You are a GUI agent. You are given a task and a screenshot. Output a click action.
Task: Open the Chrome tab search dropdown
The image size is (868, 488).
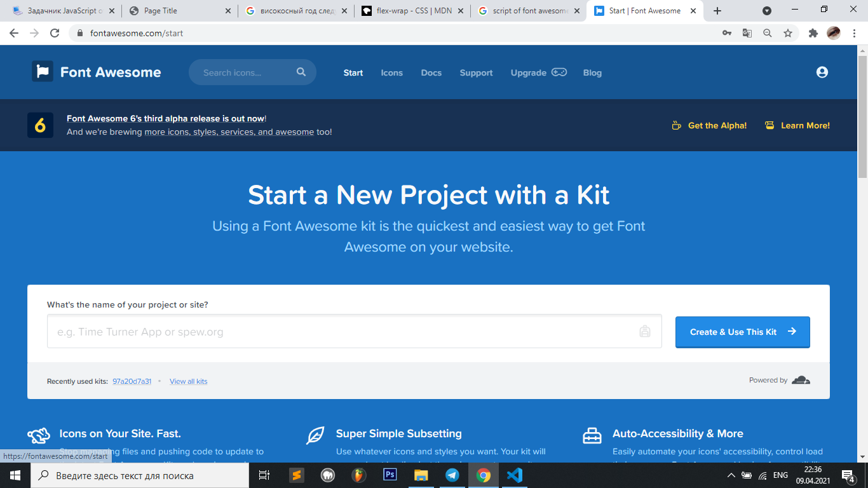coord(767,11)
